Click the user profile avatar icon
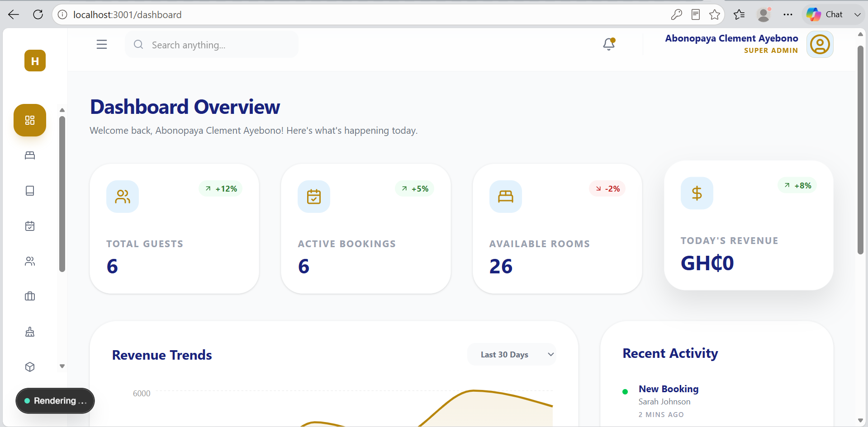This screenshot has width=868, height=427. pyautogui.click(x=820, y=44)
